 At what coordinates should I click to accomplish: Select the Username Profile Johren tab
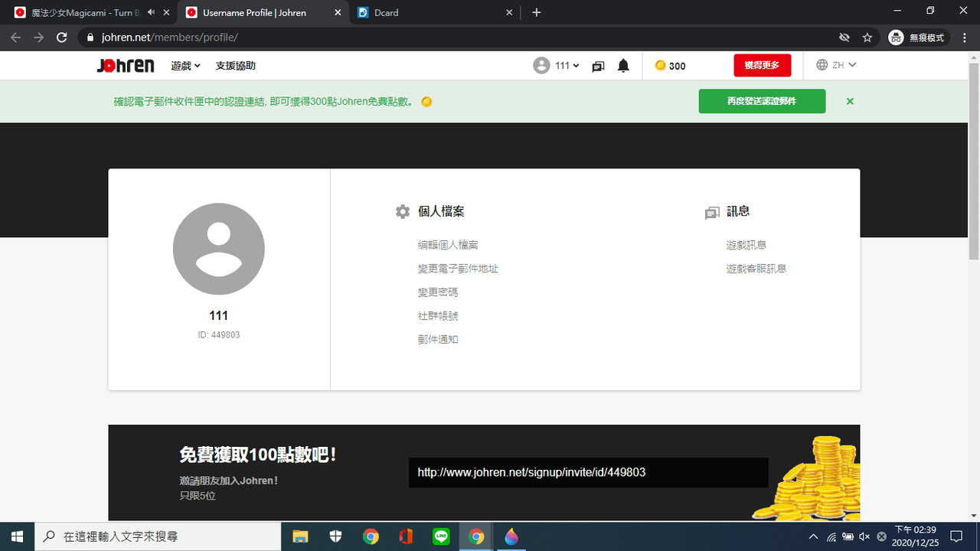263,12
